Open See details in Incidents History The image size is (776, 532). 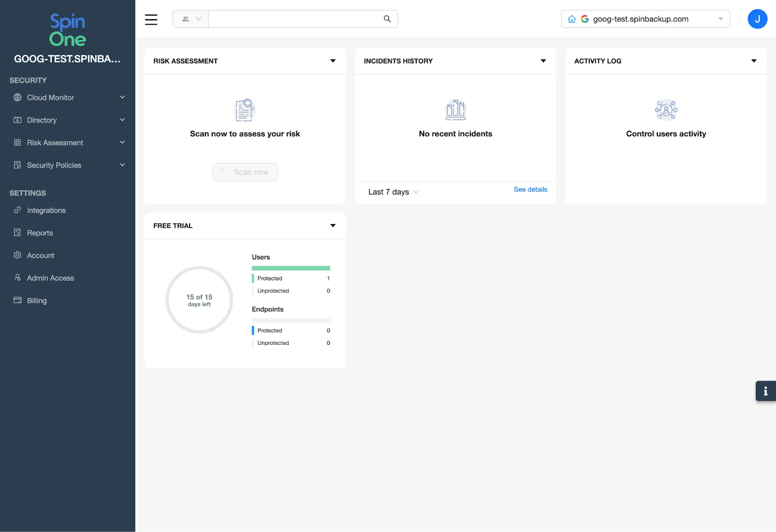pyautogui.click(x=530, y=189)
